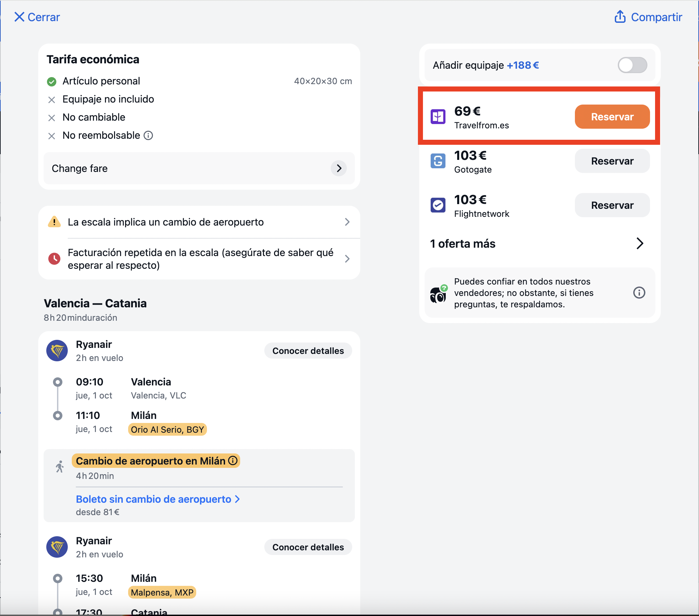Click the red clock icon
Image resolution: width=699 pixels, height=616 pixels.
point(54,259)
